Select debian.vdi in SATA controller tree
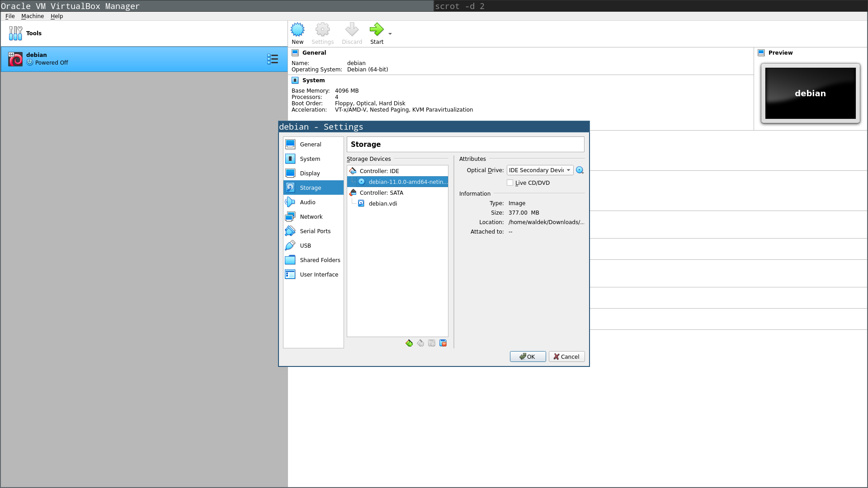868x488 pixels. click(x=383, y=203)
